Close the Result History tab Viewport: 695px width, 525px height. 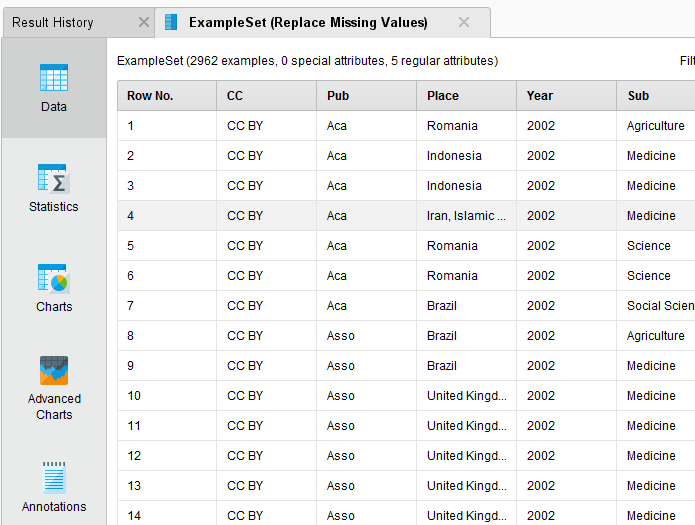click(143, 22)
